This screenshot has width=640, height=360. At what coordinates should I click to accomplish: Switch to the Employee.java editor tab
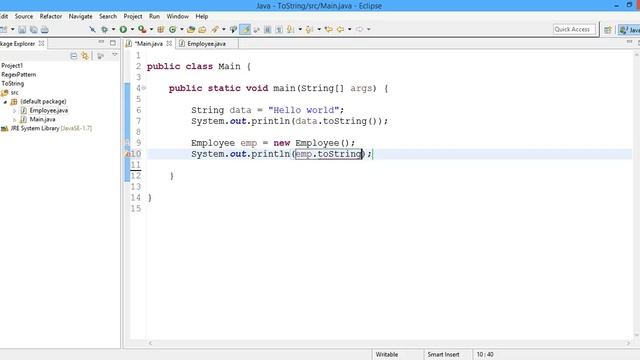[x=207, y=44]
